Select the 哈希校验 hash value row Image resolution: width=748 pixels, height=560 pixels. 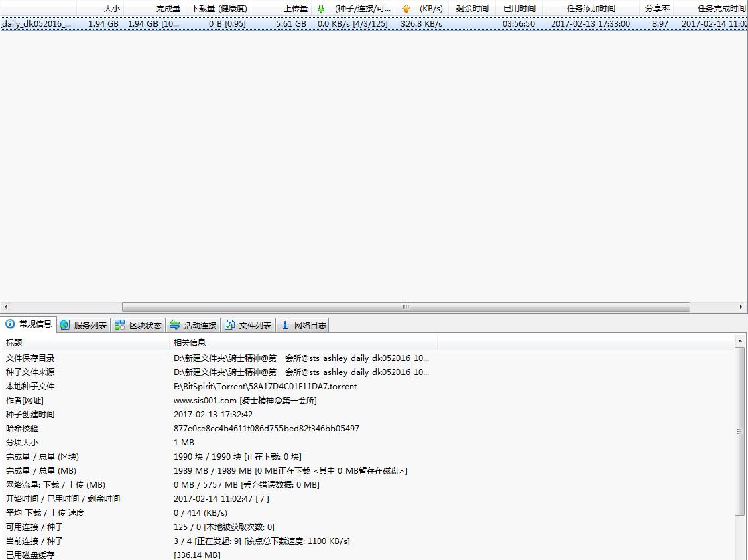(x=266, y=429)
